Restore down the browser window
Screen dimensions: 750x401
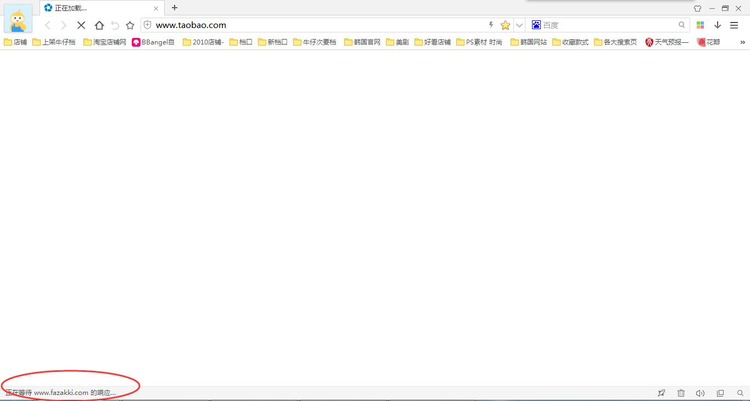pos(725,8)
